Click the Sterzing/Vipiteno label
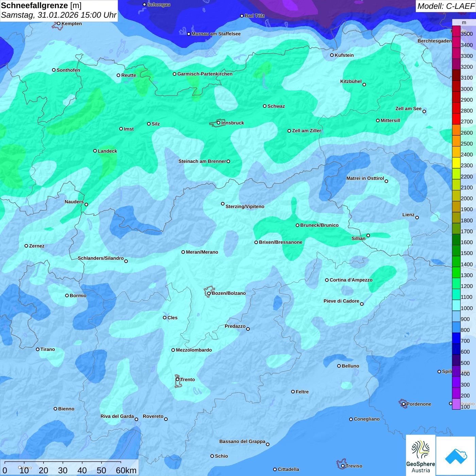The width and height of the screenshot is (476, 476). pos(245,206)
